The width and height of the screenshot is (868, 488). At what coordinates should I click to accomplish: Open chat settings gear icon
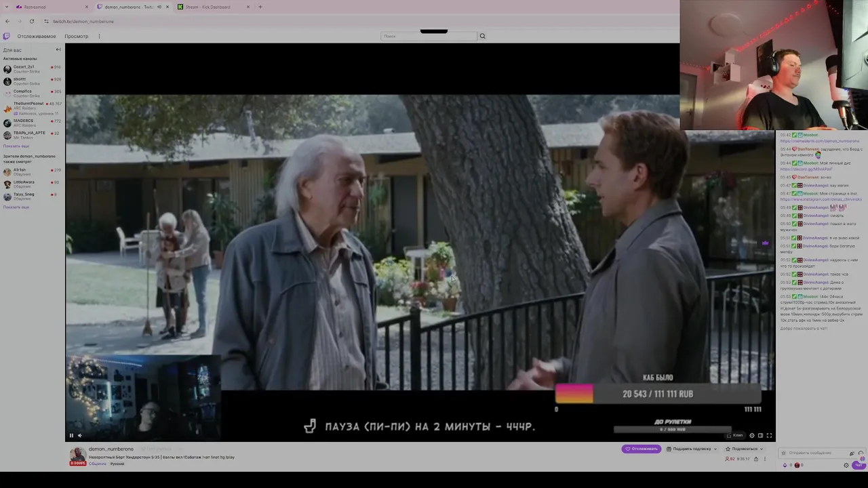pyautogui.click(x=846, y=465)
